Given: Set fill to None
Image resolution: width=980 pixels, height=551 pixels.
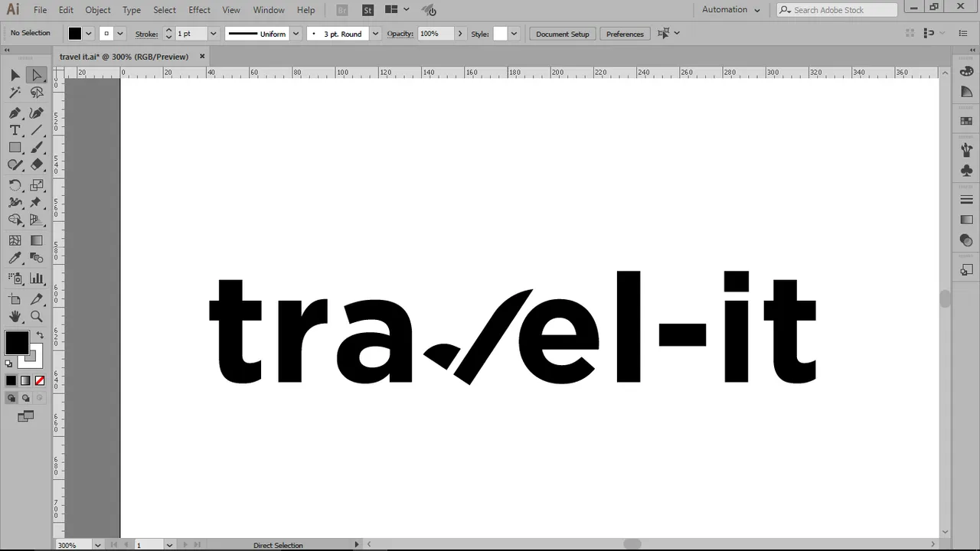Looking at the screenshot, I should (x=40, y=380).
